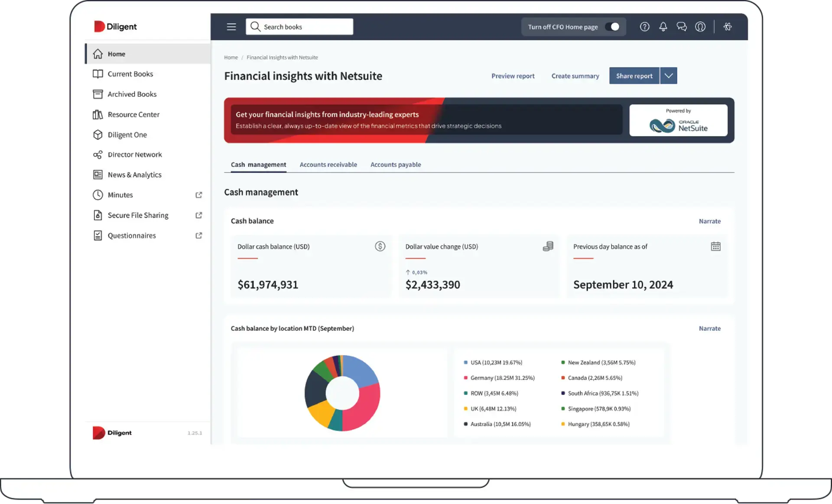Open Diligent One from the sidebar
This screenshot has width=832, height=504.
coord(127,135)
